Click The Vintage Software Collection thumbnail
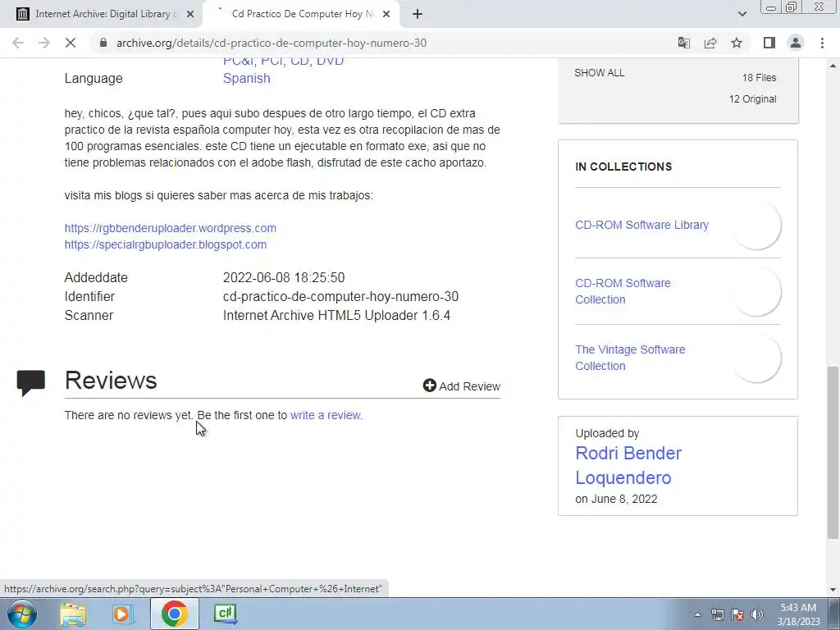The image size is (840, 630). coord(756,358)
